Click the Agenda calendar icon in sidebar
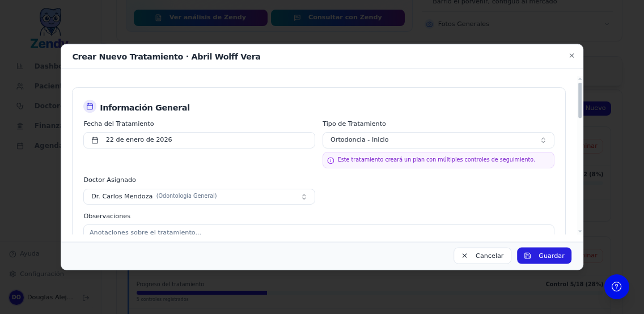 point(20,146)
